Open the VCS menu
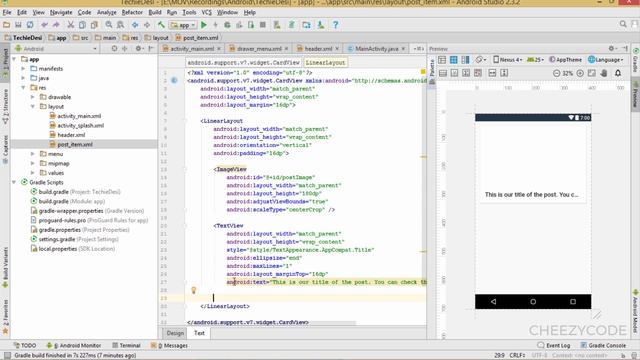This screenshot has height=360, width=640. tap(207, 12)
